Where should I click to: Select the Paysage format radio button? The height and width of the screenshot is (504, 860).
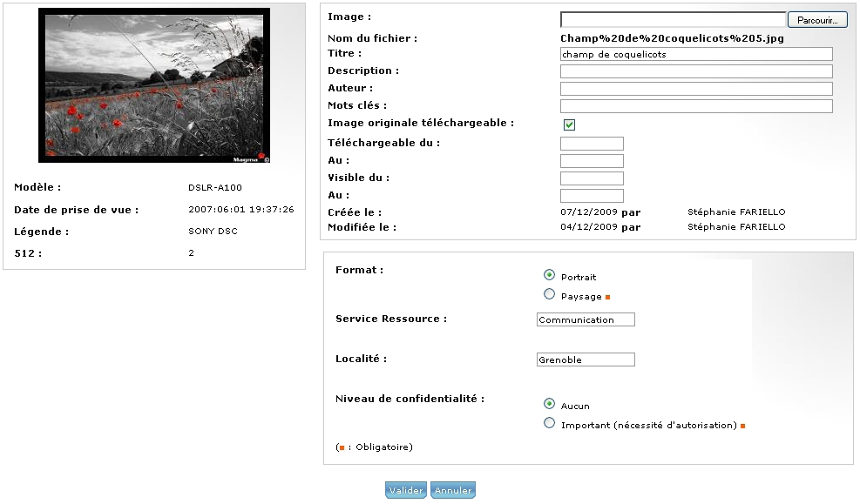(x=549, y=294)
